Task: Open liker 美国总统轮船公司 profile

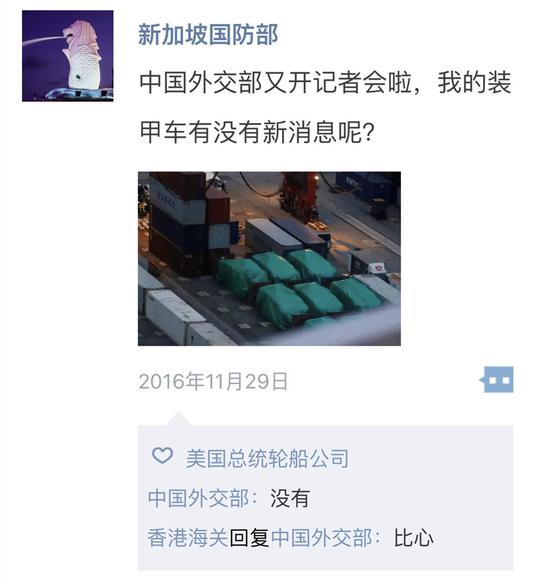Action: click(x=267, y=458)
